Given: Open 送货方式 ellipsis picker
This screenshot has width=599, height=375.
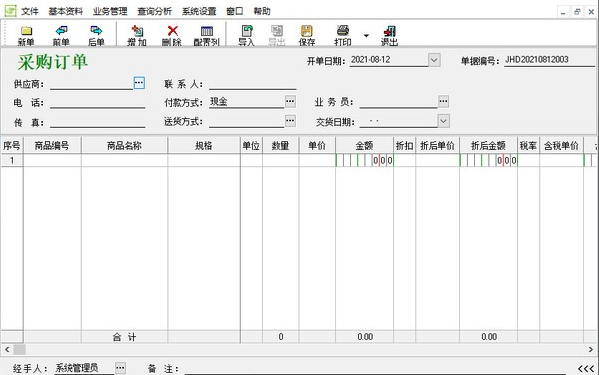Looking at the screenshot, I should [x=290, y=121].
